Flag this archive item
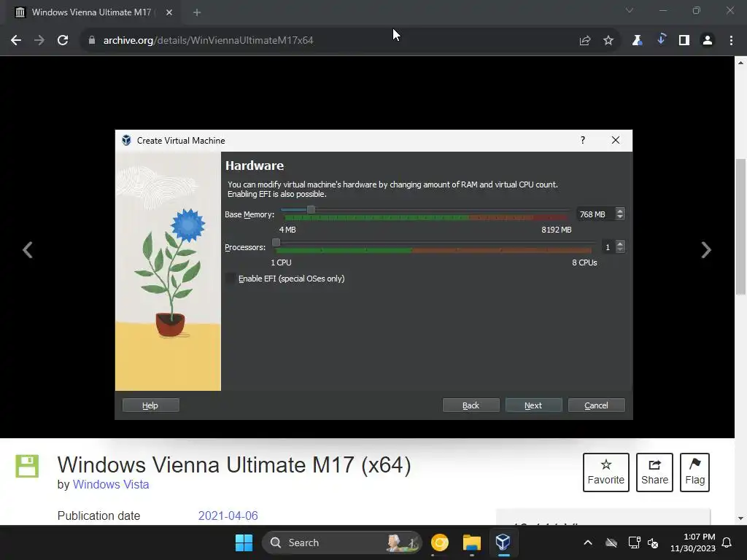The image size is (747, 560). [x=694, y=472]
